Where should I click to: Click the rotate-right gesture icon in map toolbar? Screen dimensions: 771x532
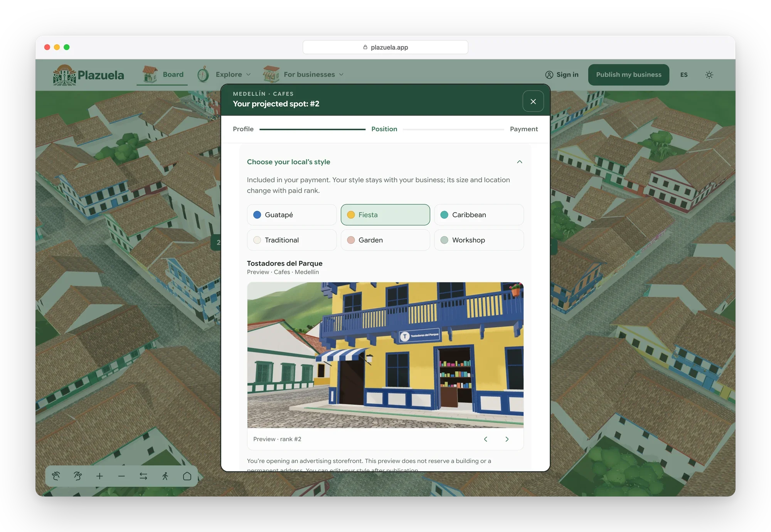point(78,476)
